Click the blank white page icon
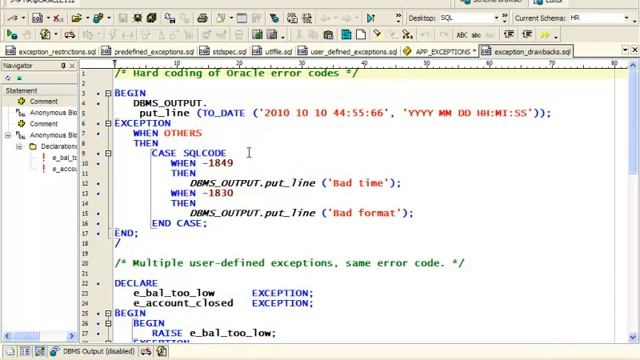The width and height of the screenshot is (640, 360). tap(361, 35)
